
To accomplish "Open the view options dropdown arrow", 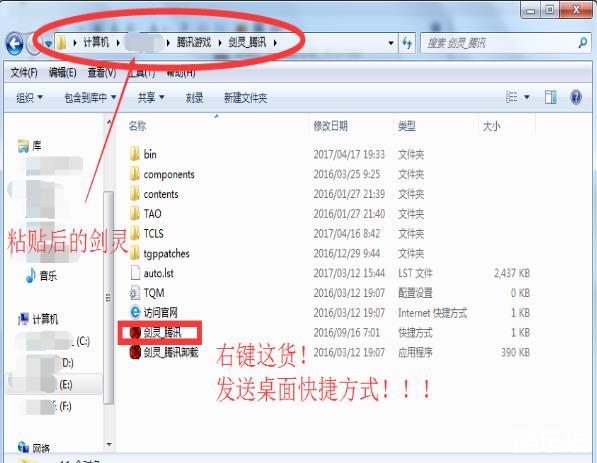I will coord(527,97).
